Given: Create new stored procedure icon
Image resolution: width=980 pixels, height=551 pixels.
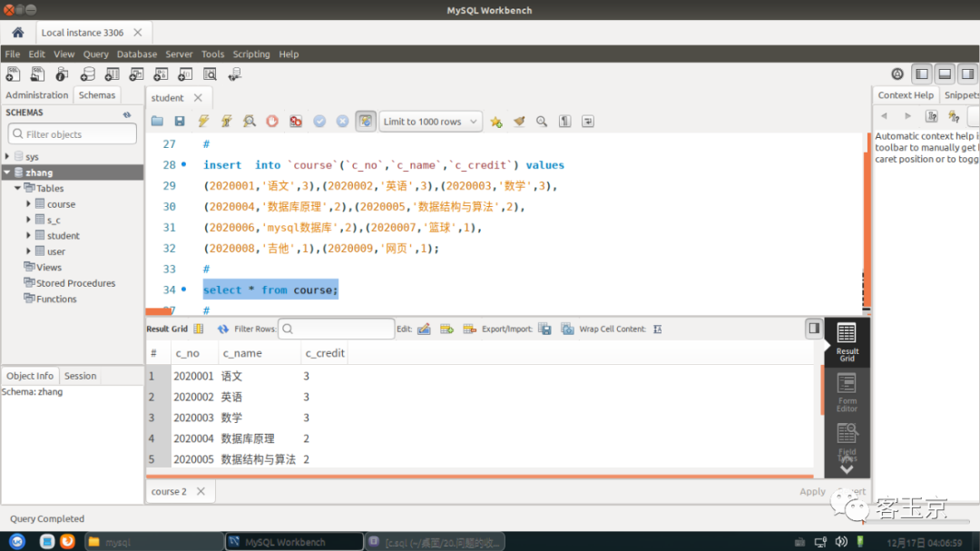Looking at the screenshot, I should 161,74.
